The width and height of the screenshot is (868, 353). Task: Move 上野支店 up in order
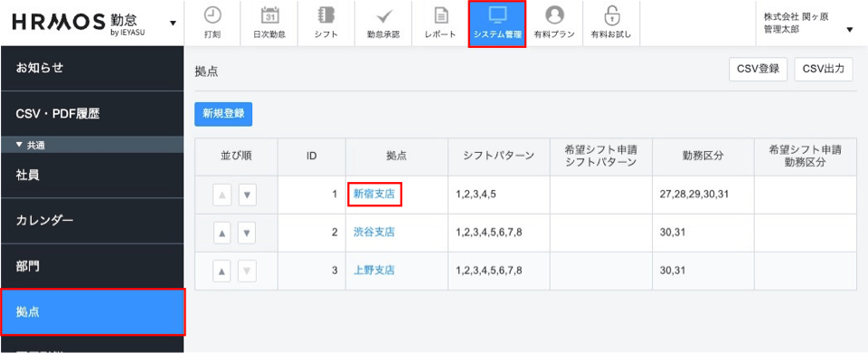(x=222, y=272)
